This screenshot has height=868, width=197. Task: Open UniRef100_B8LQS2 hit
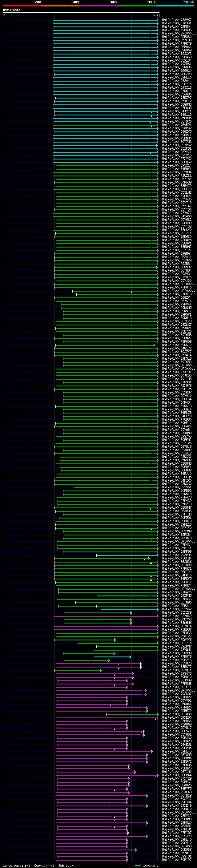click(177, 162)
